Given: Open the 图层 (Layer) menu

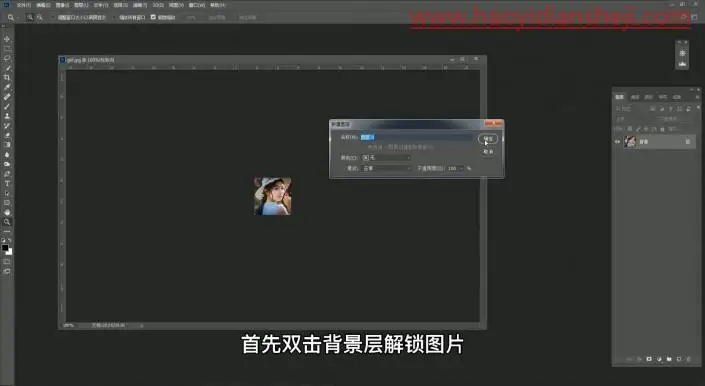Looking at the screenshot, I should point(81,5).
